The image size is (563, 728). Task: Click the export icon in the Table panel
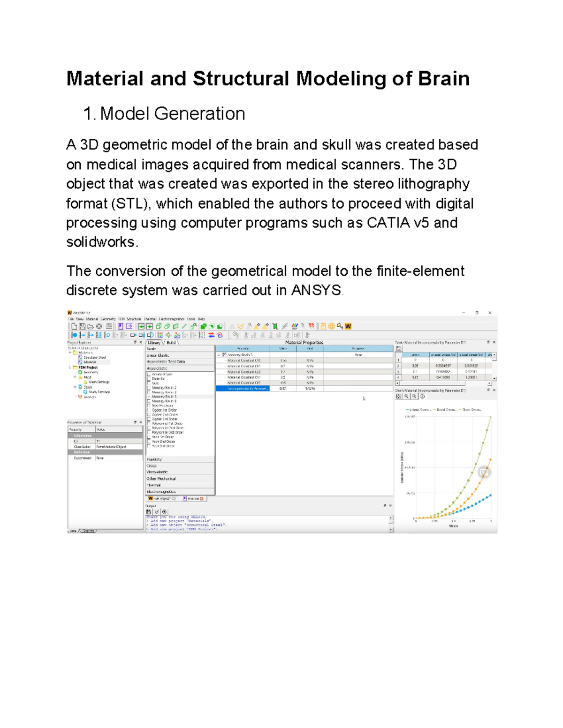coord(399,348)
